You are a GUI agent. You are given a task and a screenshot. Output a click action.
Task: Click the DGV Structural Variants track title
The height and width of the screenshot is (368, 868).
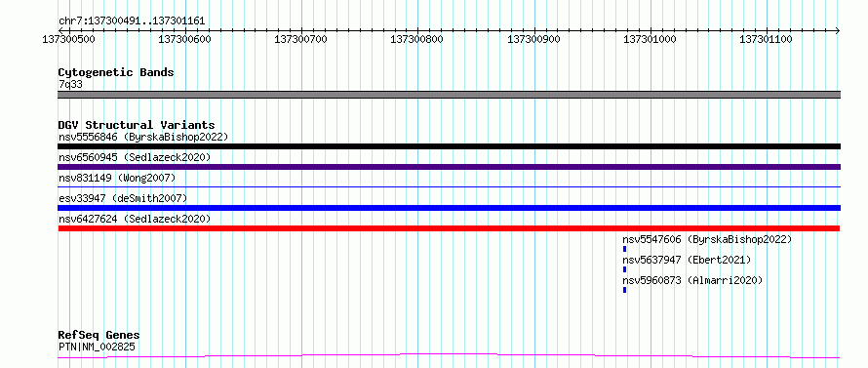[x=137, y=125]
